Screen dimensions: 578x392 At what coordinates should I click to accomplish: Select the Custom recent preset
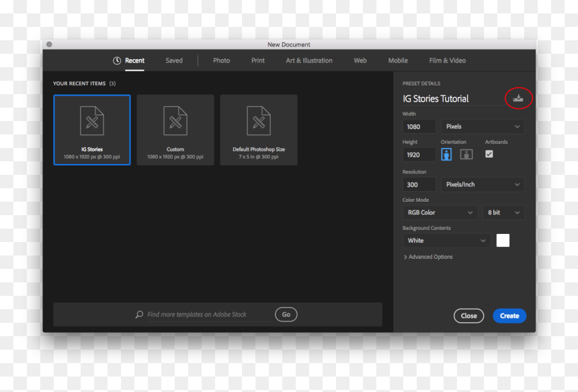click(x=175, y=130)
